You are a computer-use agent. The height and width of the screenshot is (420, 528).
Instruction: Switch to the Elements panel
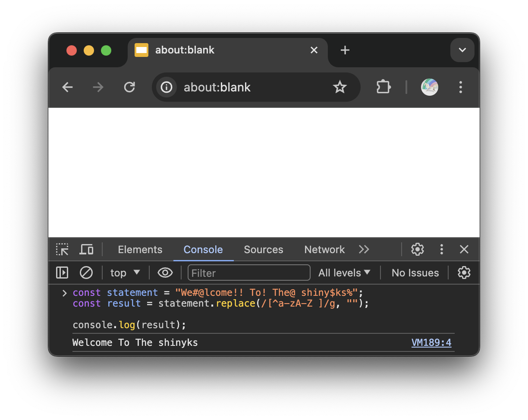coord(140,250)
